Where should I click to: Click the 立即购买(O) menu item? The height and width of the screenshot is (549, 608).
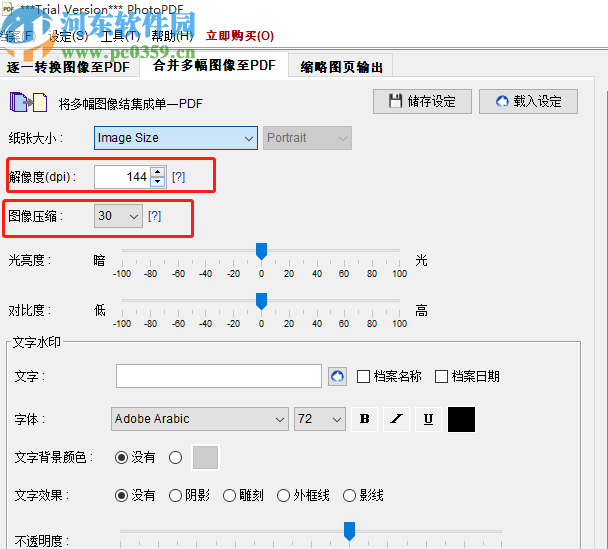coord(240,36)
